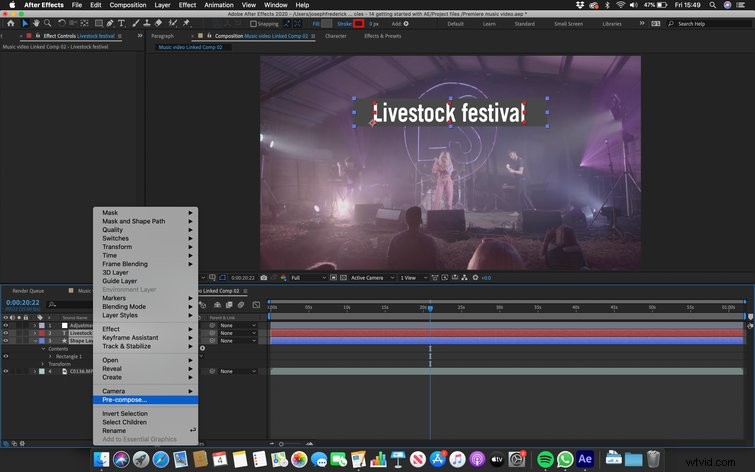Select the Puppet Pin tool
The width and height of the screenshot is (755, 472).
click(x=186, y=23)
